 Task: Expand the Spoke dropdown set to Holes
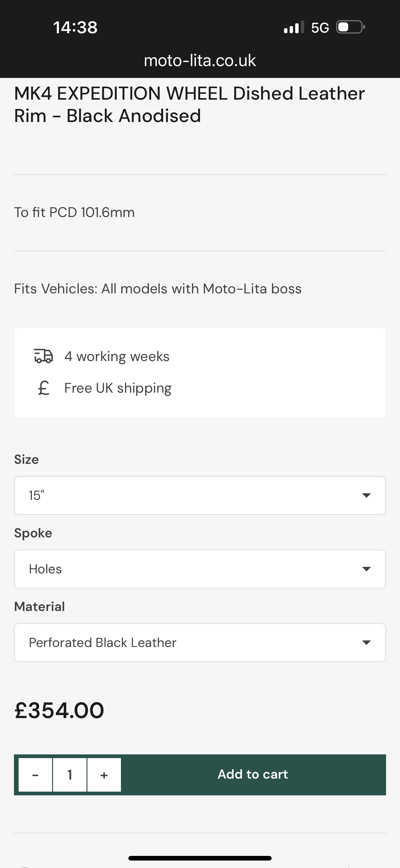pyautogui.click(x=200, y=569)
